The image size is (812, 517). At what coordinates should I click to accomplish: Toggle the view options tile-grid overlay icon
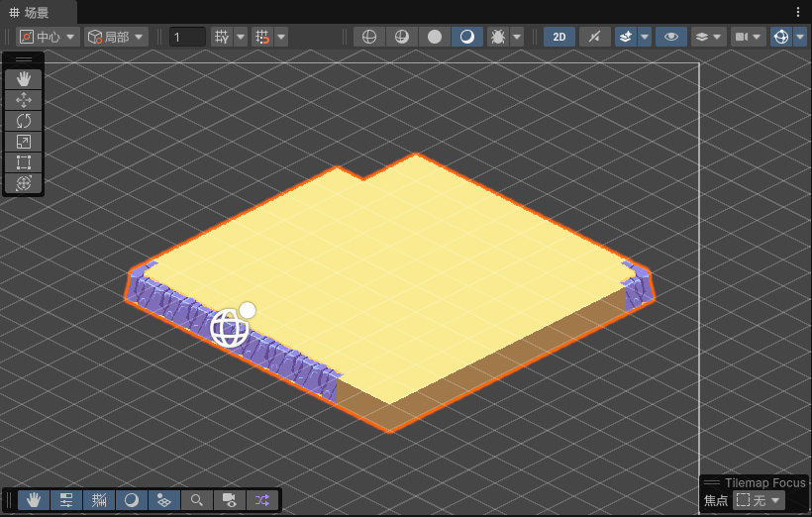click(x=164, y=500)
